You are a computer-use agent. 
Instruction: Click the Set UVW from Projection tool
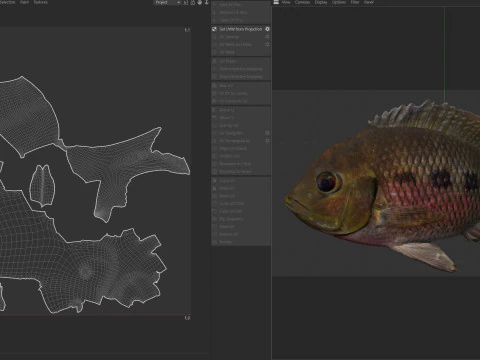click(241, 29)
